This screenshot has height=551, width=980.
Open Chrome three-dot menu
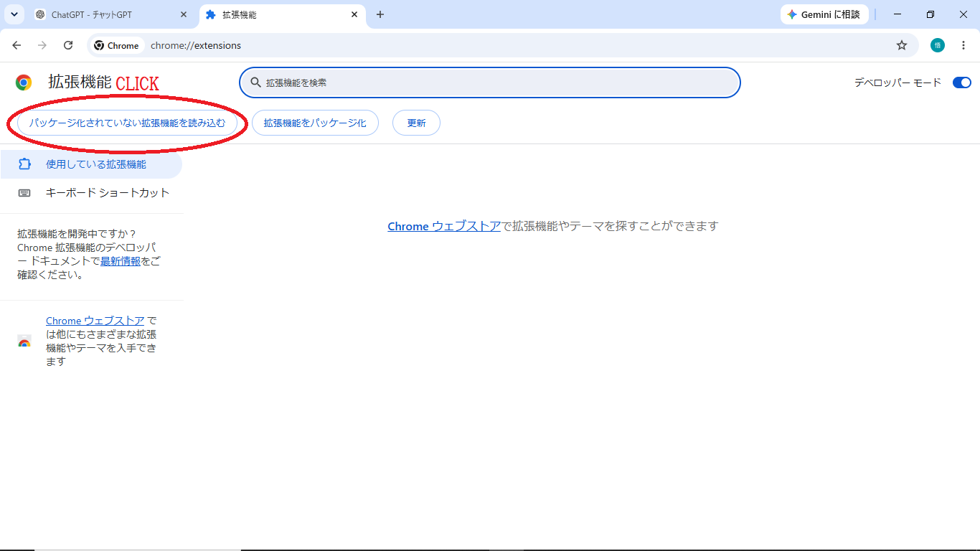(x=963, y=45)
